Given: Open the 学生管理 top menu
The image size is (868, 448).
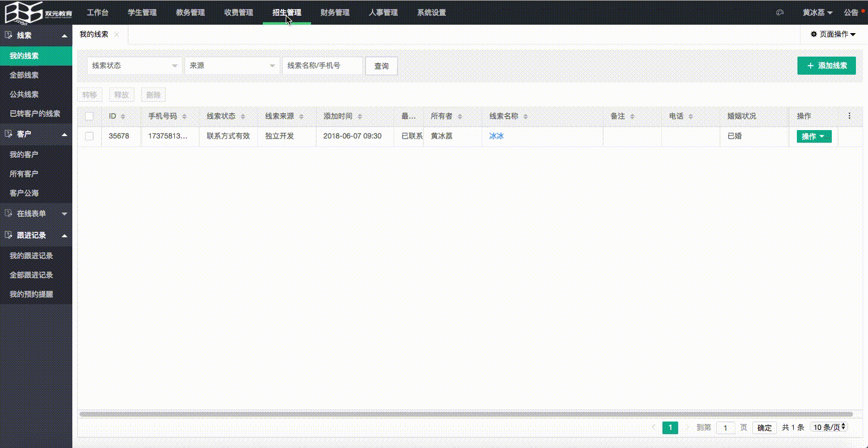Looking at the screenshot, I should [142, 13].
